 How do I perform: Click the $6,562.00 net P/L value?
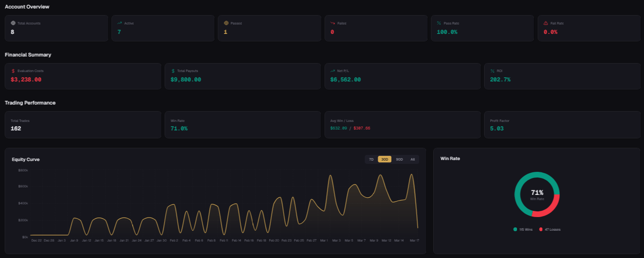[x=345, y=80]
